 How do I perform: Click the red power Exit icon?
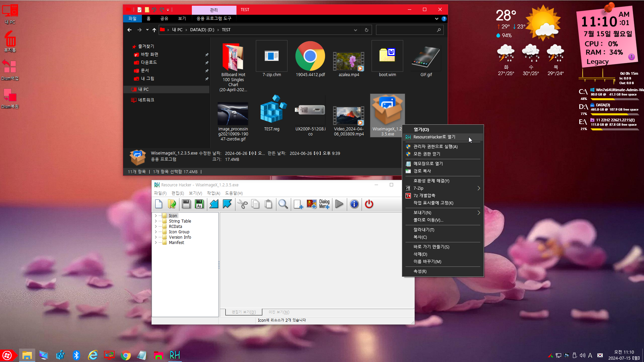(x=369, y=204)
